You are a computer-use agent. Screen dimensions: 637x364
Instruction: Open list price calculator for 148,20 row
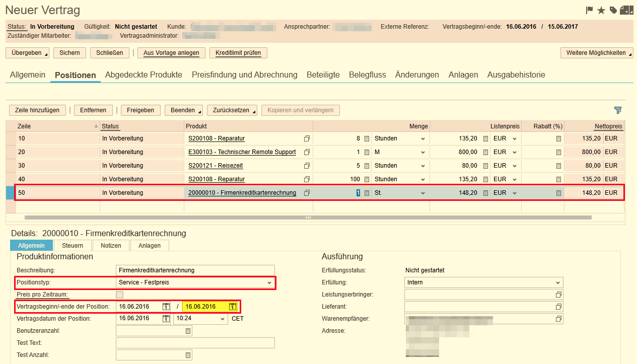[485, 193]
